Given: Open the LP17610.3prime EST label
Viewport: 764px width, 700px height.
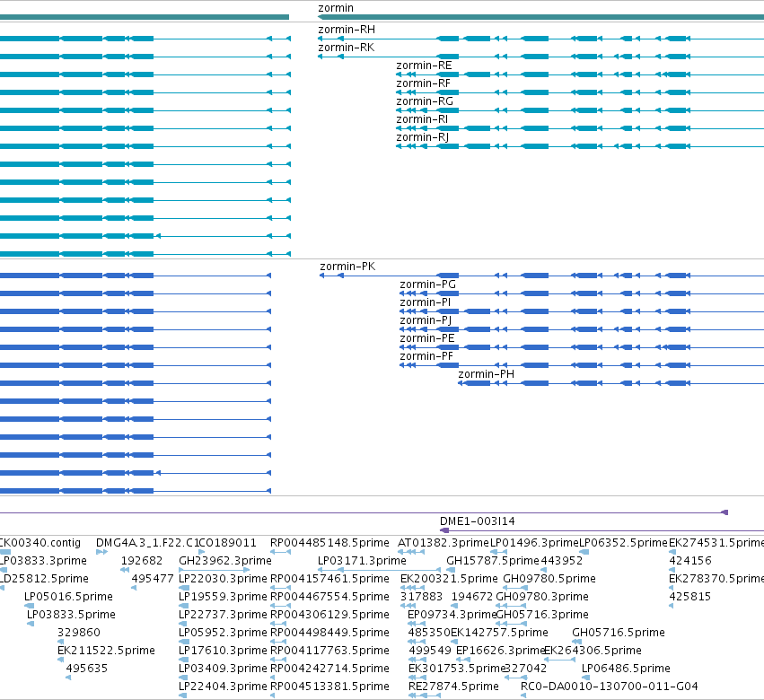Looking at the screenshot, I should point(224,651).
